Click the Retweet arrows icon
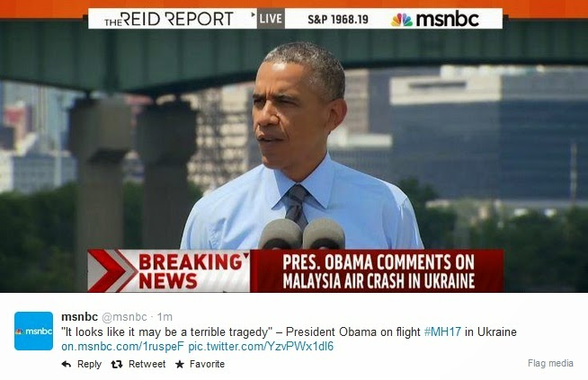Screen dimensions: 588x380 117,364
